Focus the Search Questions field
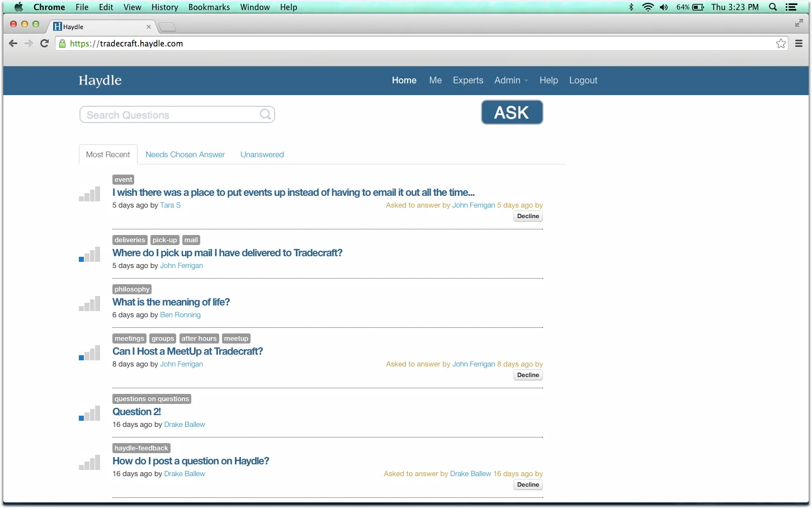This screenshot has width=812, height=508. click(177, 115)
